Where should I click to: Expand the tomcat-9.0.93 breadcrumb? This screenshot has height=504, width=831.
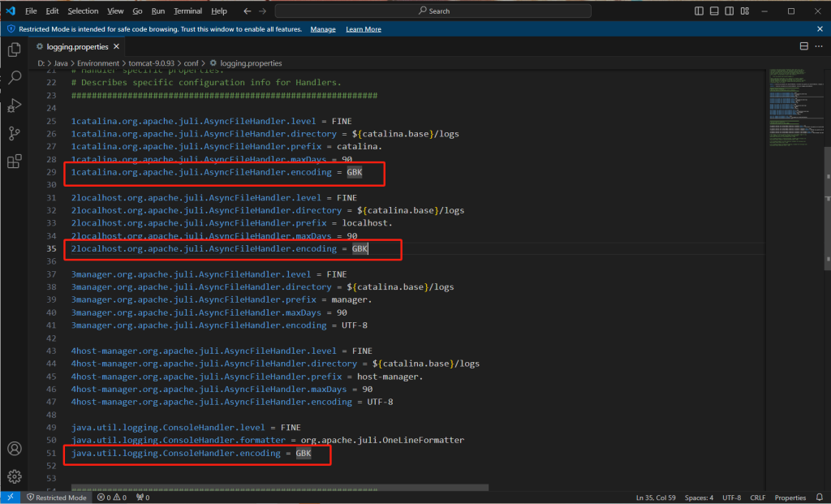tap(151, 63)
